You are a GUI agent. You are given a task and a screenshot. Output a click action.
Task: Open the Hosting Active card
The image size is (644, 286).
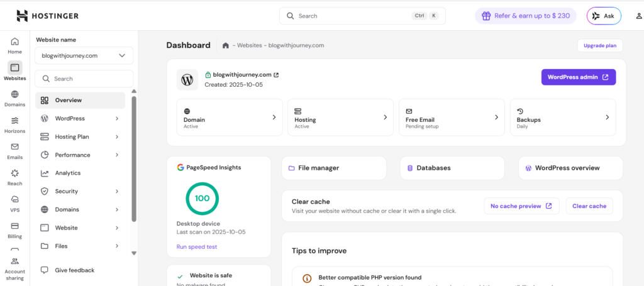340,118
